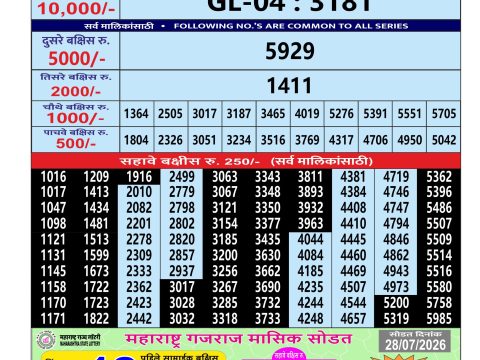
Task: Click sixth prize number 2499
Action: tap(182, 177)
